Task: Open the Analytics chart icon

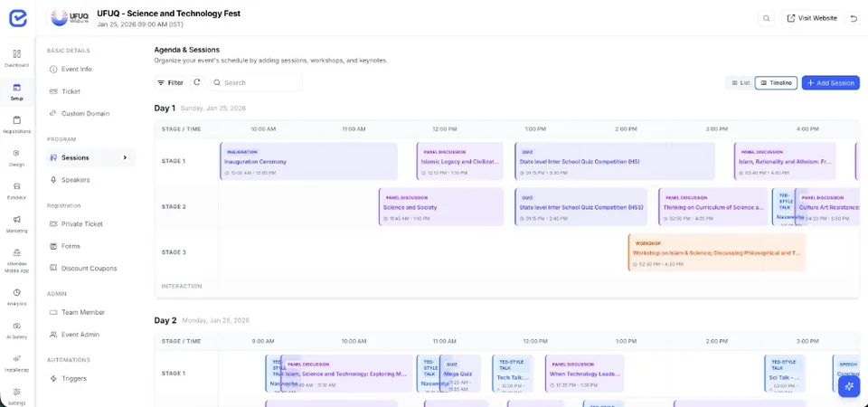Action: [16, 292]
